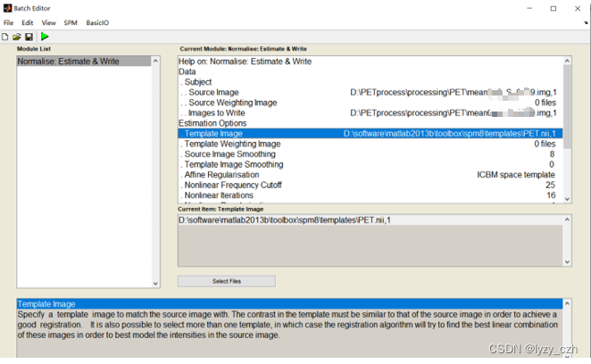Click scroll down arrow in Module List
Screen dimensions: 591x364
click(x=155, y=284)
